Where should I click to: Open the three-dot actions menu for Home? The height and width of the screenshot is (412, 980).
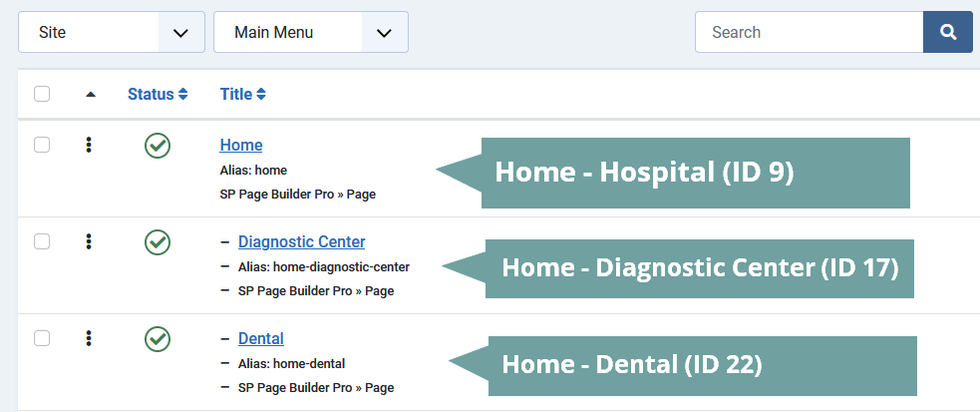point(89,146)
